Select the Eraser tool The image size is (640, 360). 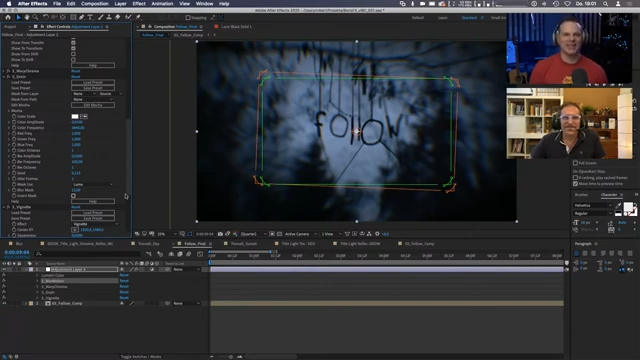(118, 17)
